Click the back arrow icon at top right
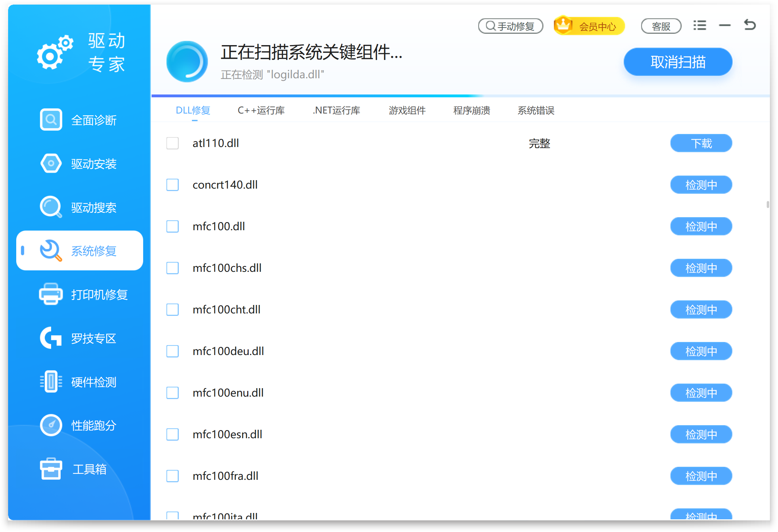 [750, 25]
